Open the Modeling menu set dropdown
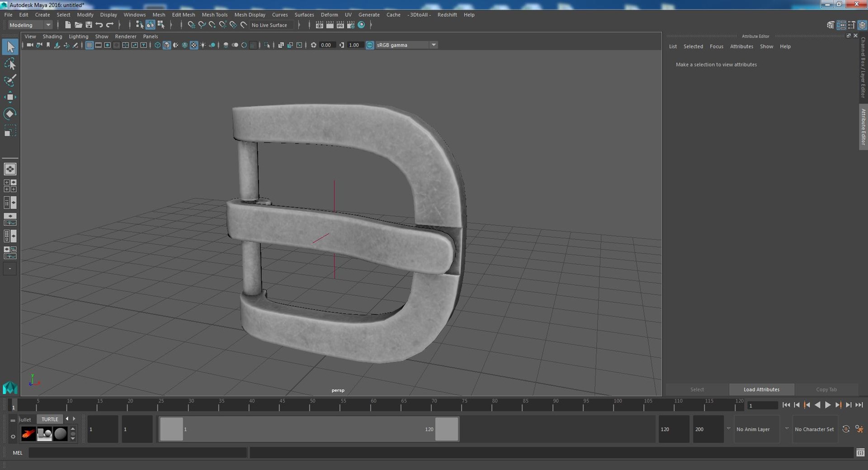Viewport: 868px width, 470px height. (30, 25)
